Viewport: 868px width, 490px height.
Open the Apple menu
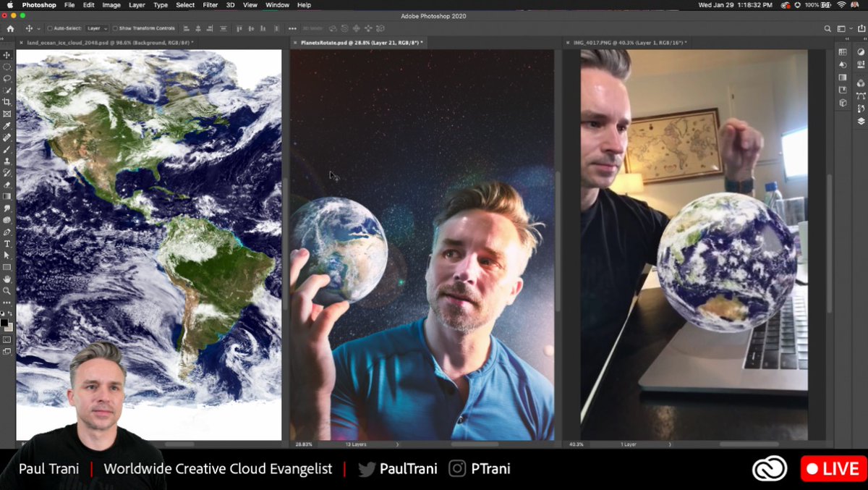click(9, 5)
